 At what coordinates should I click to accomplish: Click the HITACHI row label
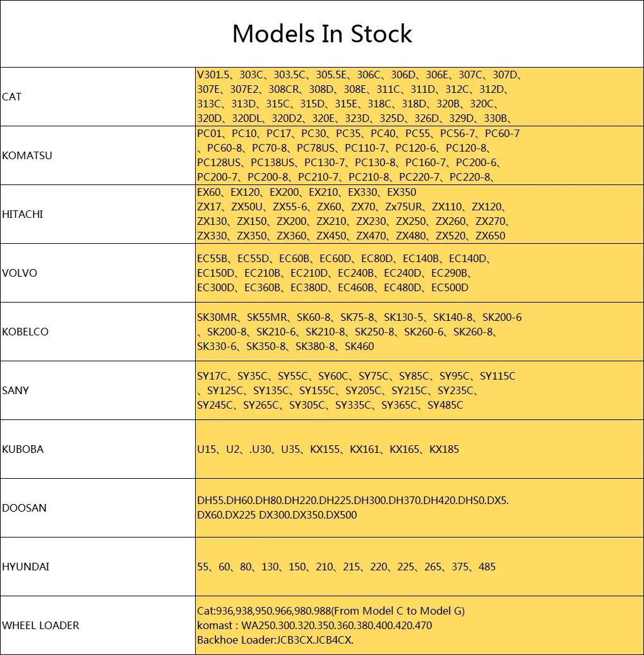tap(23, 214)
